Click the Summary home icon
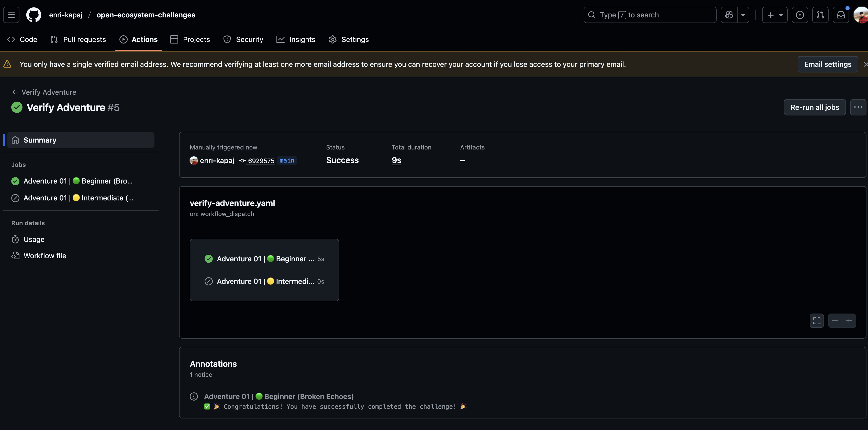The height and width of the screenshot is (430, 868). [x=15, y=140]
